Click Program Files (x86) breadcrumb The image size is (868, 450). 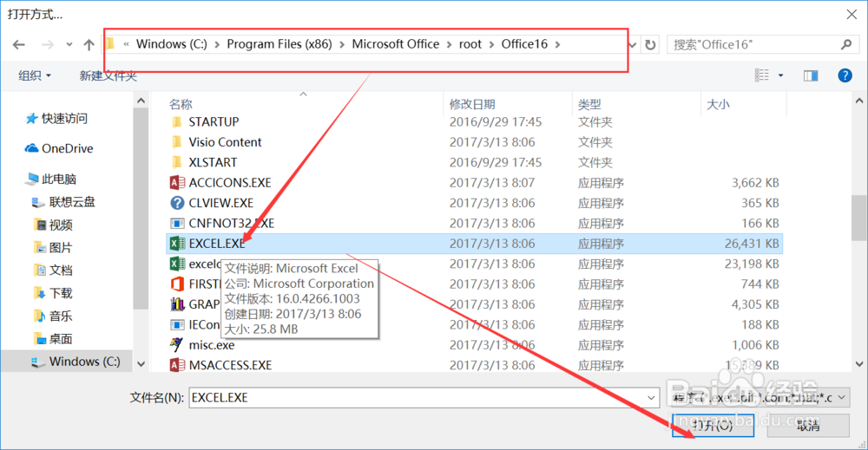coord(279,44)
